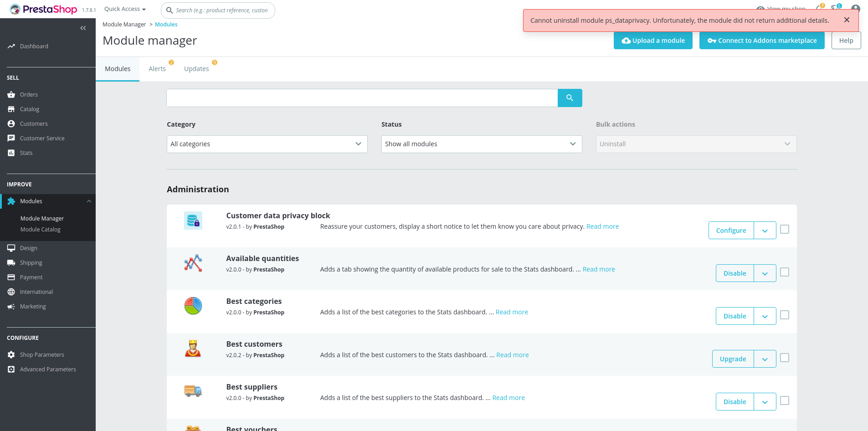
Task: Check the Best suppliers module for bulk action
Action: pos(785,400)
